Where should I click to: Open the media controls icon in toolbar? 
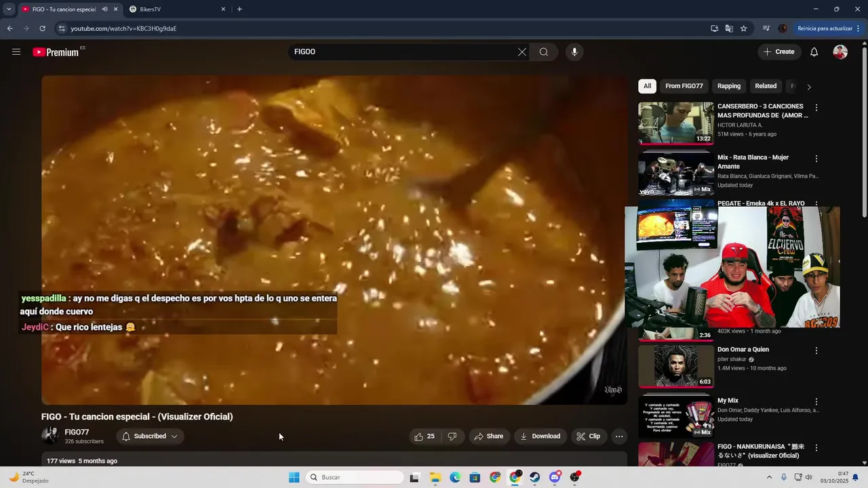[x=766, y=28]
